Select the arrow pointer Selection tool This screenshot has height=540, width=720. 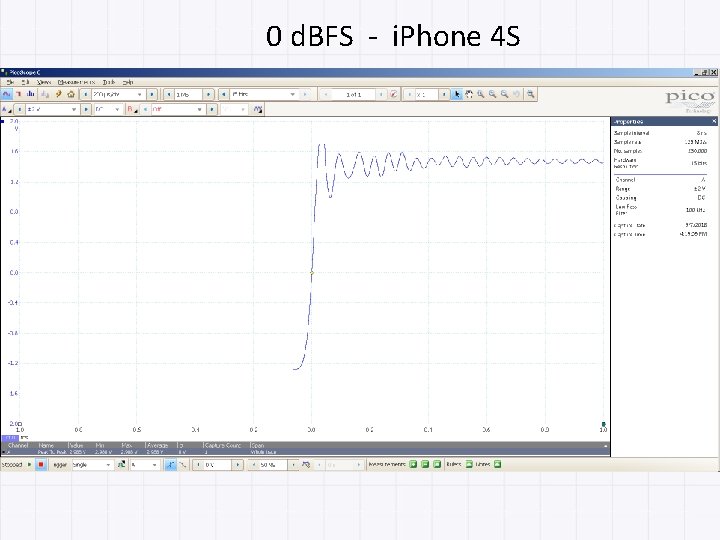tap(457, 94)
